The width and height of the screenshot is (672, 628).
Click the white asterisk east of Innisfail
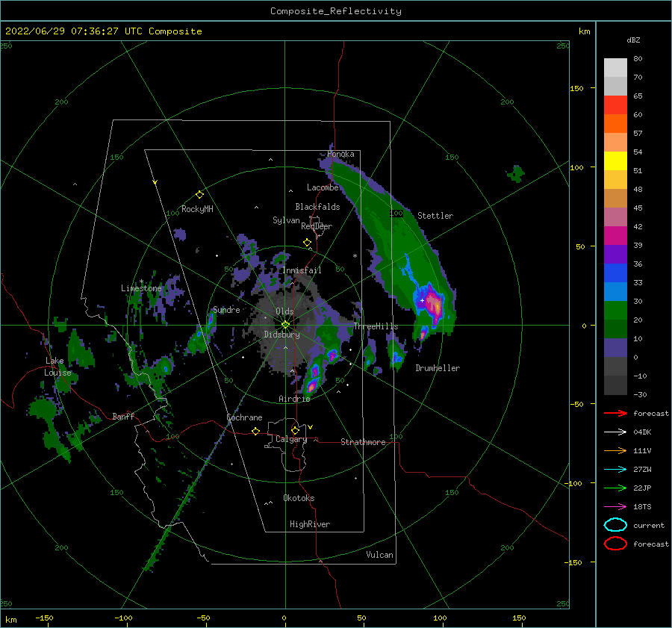[355, 256]
